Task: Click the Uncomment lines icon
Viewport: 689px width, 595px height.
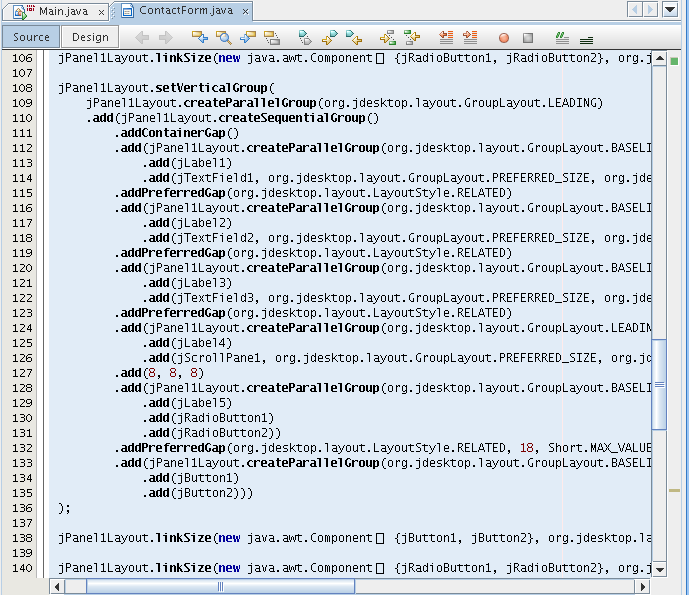Action: tap(586, 38)
